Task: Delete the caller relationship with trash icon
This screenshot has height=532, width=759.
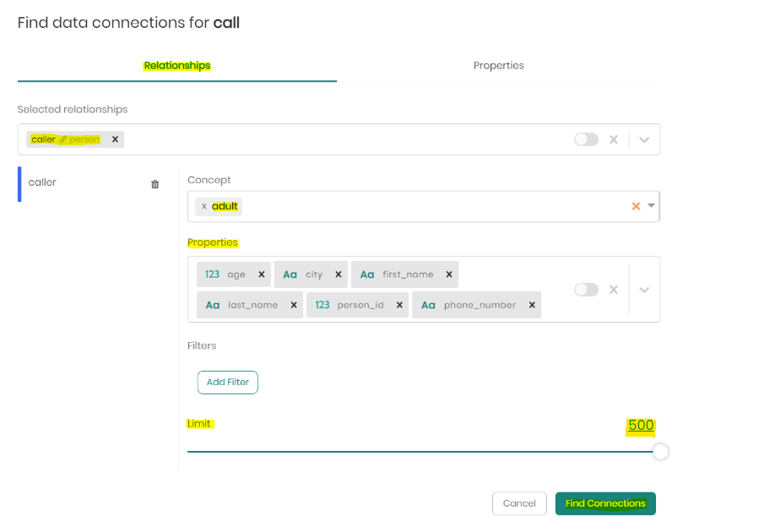Action: (155, 184)
